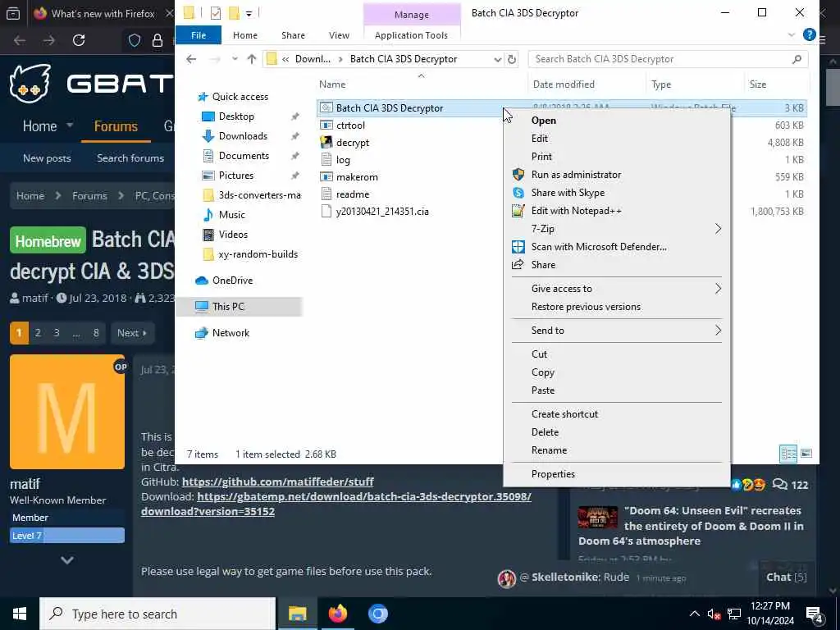Select the log text file

pos(343,160)
